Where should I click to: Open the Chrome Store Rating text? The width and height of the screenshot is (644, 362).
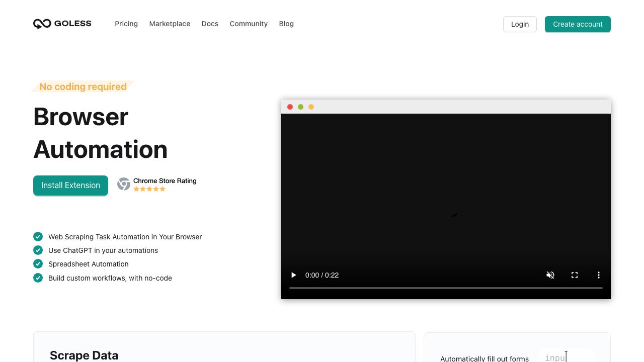[165, 181]
